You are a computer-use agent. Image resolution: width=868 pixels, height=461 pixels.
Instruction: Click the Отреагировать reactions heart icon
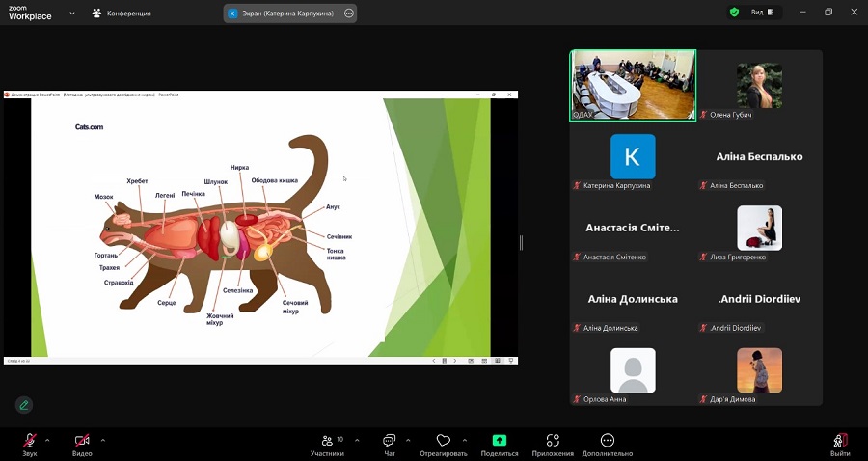443,441
